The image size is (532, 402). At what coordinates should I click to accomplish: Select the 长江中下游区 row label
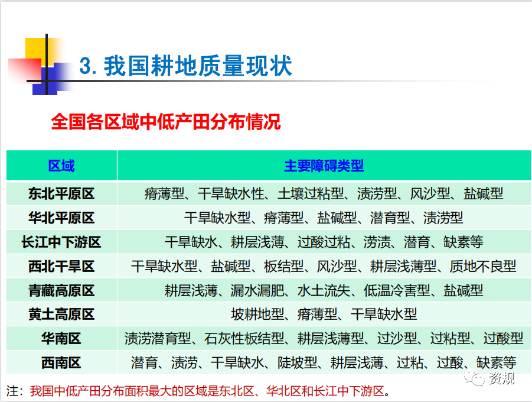pyautogui.click(x=61, y=242)
